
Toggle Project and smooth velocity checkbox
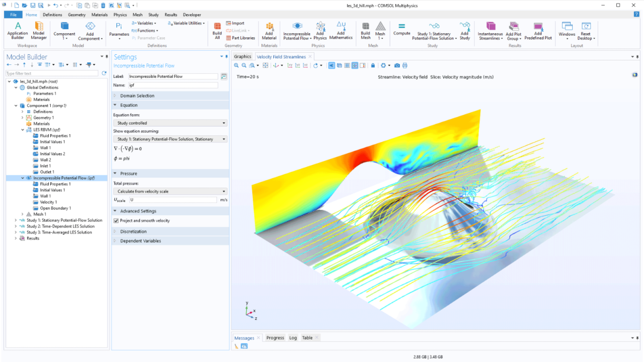click(116, 221)
